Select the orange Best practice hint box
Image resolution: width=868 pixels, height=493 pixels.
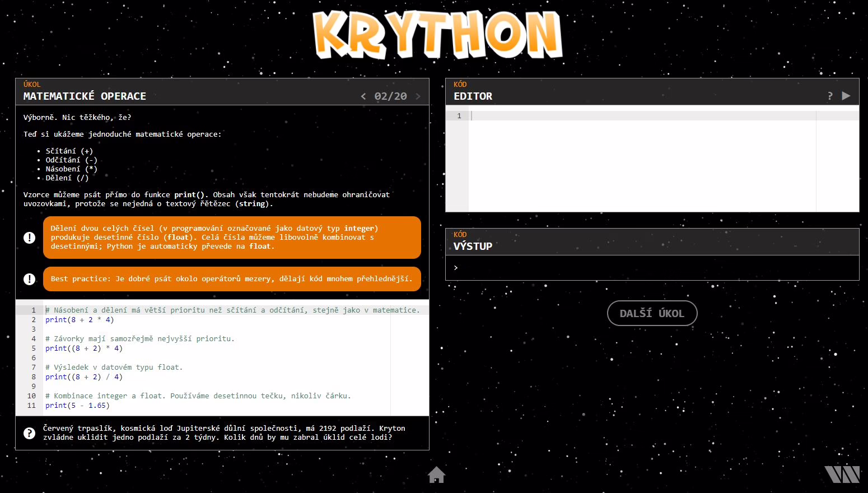[231, 279]
